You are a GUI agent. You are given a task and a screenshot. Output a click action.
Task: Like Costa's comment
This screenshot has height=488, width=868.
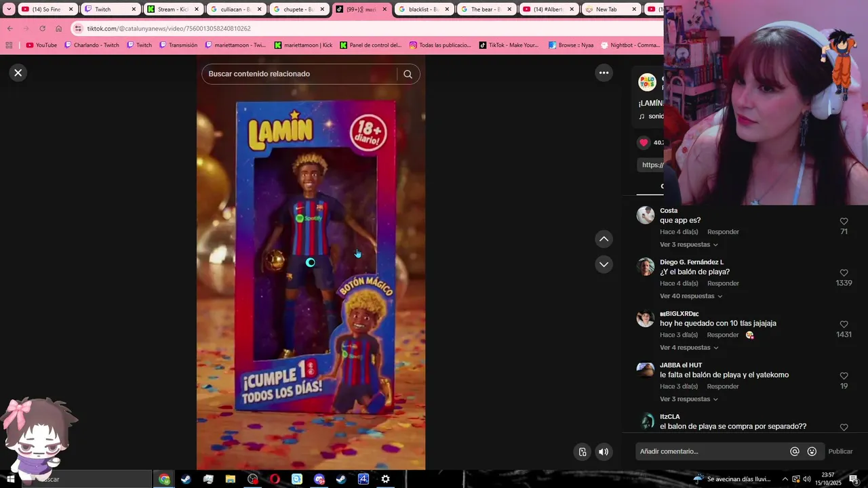click(844, 221)
